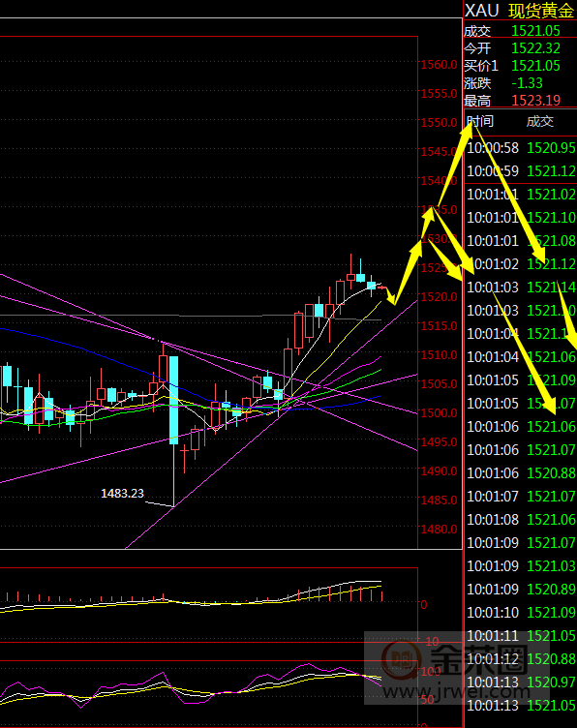This screenshot has width=577, height=728.
Task: Click the 1483.23 low price label
Action: (x=122, y=493)
